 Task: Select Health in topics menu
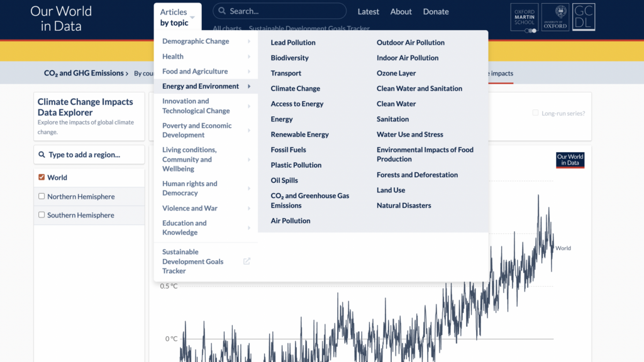tap(173, 56)
